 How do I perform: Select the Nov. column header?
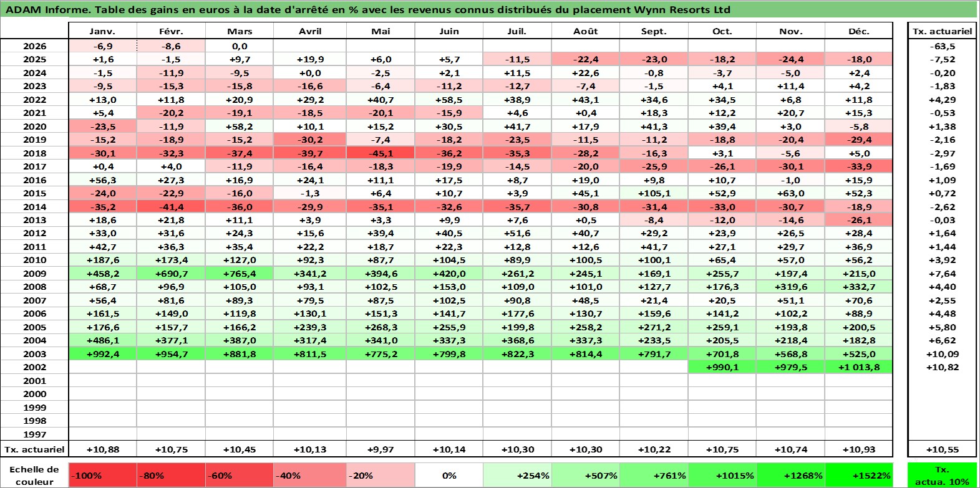coord(790,31)
